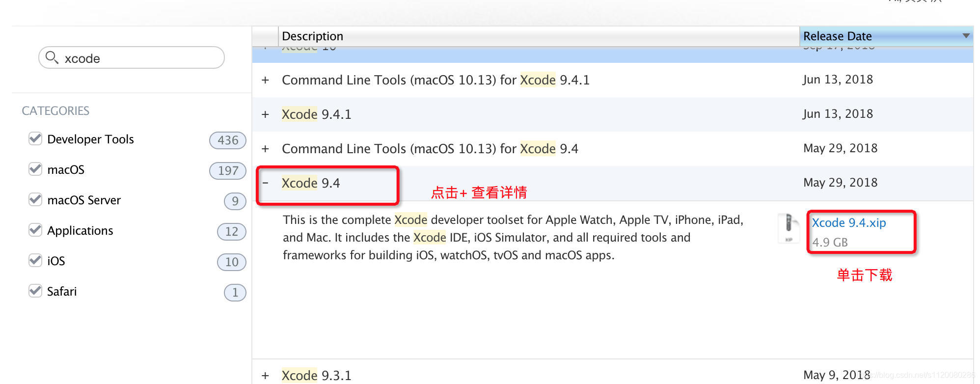Click May 29, 2018 date for Command Line Tools
The image size is (980, 384).
click(x=841, y=148)
